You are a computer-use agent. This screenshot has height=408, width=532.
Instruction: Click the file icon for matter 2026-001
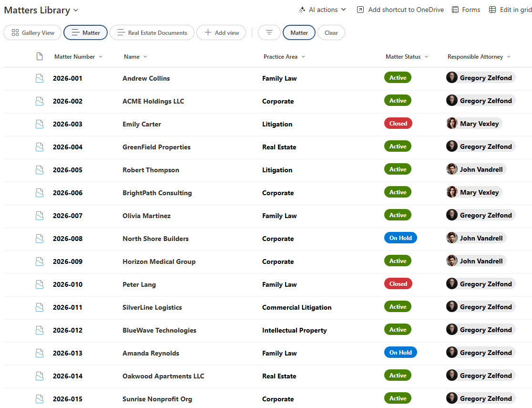[40, 78]
